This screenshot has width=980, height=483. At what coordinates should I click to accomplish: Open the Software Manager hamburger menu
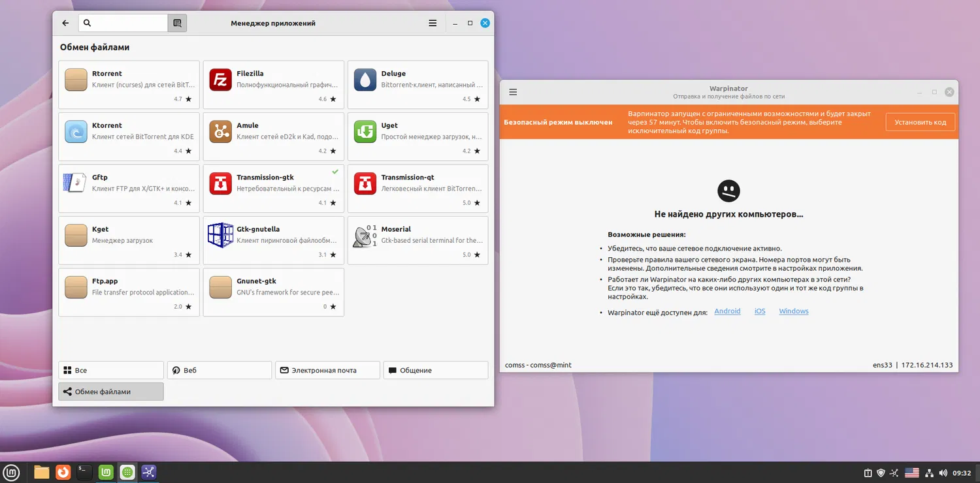click(433, 23)
